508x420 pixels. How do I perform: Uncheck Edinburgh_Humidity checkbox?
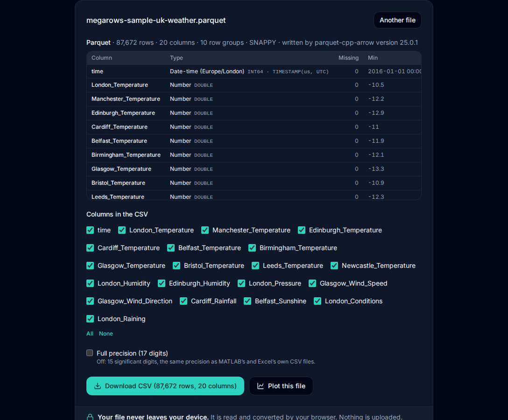click(x=162, y=283)
